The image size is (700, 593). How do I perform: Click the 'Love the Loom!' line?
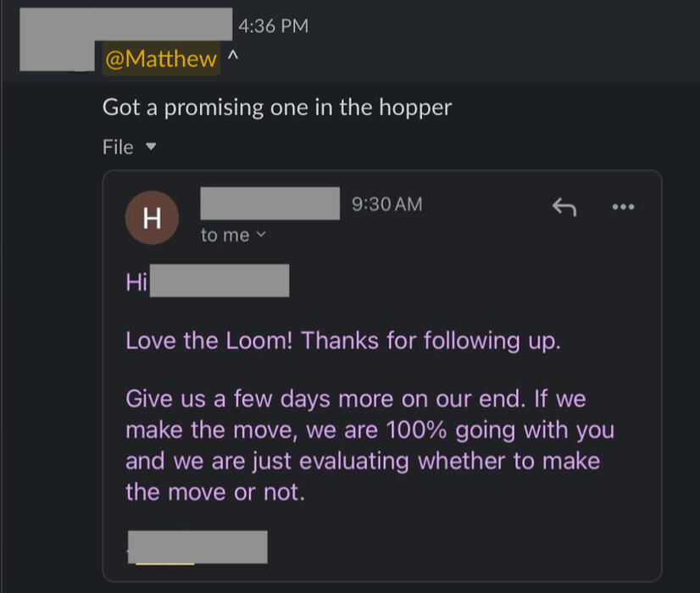click(342, 341)
